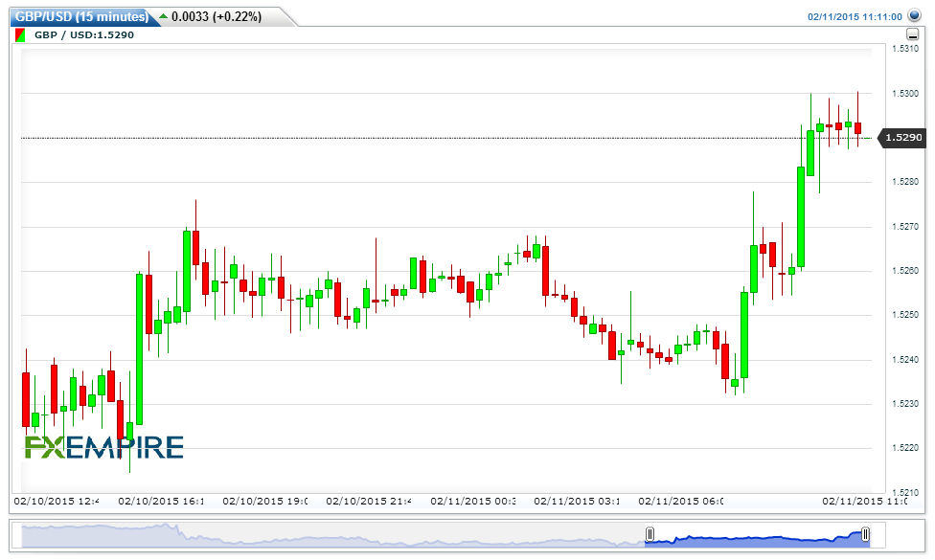This screenshot has width=935, height=560.
Task: Click the 02/11/2015 00:3 time label
Action: point(473,501)
